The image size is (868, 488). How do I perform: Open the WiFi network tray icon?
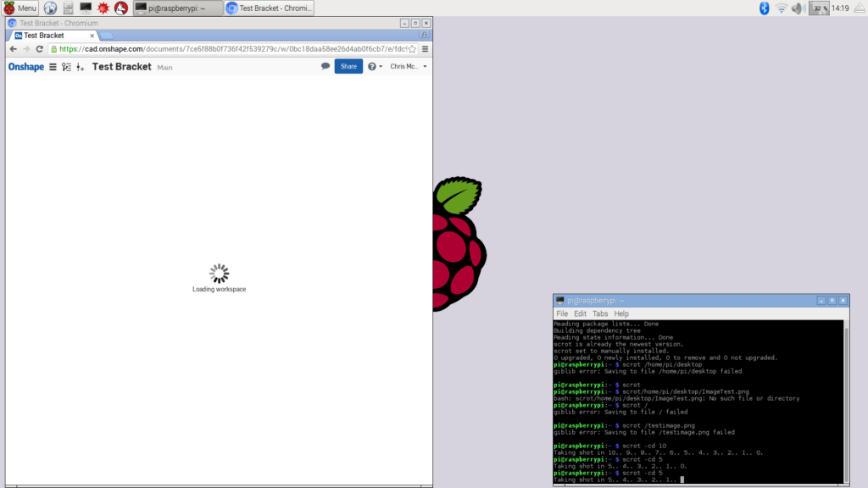pos(781,8)
